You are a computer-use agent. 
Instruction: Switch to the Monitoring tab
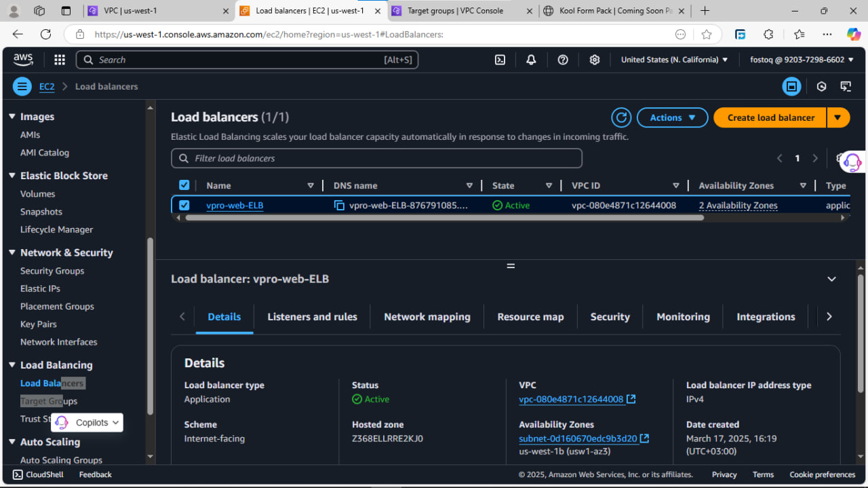click(x=683, y=317)
